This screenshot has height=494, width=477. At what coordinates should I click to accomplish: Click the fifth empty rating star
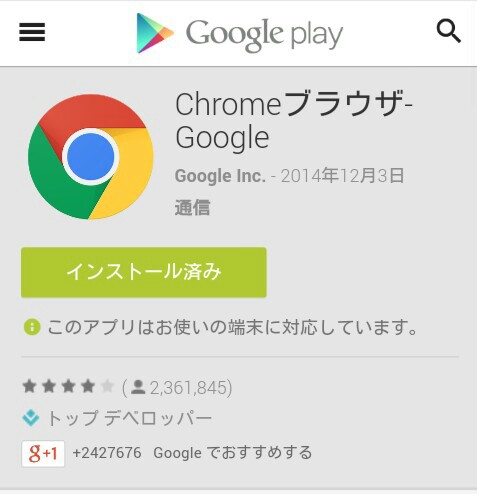(x=107, y=386)
